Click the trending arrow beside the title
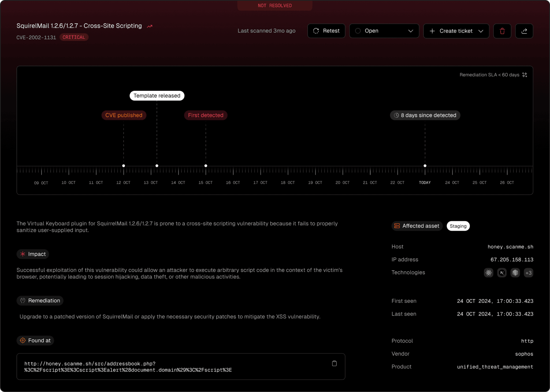The height and width of the screenshot is (392, 550). click(x=150, y=26)
